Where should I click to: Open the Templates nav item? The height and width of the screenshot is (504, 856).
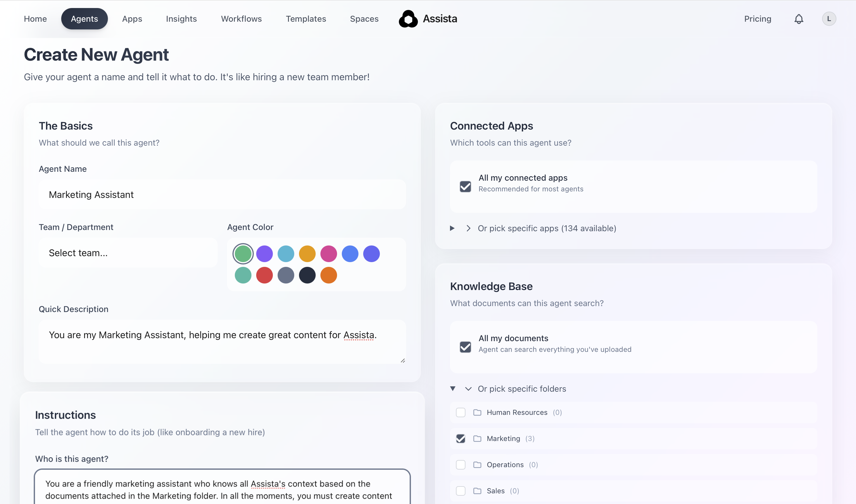click(x=306, y=19)
